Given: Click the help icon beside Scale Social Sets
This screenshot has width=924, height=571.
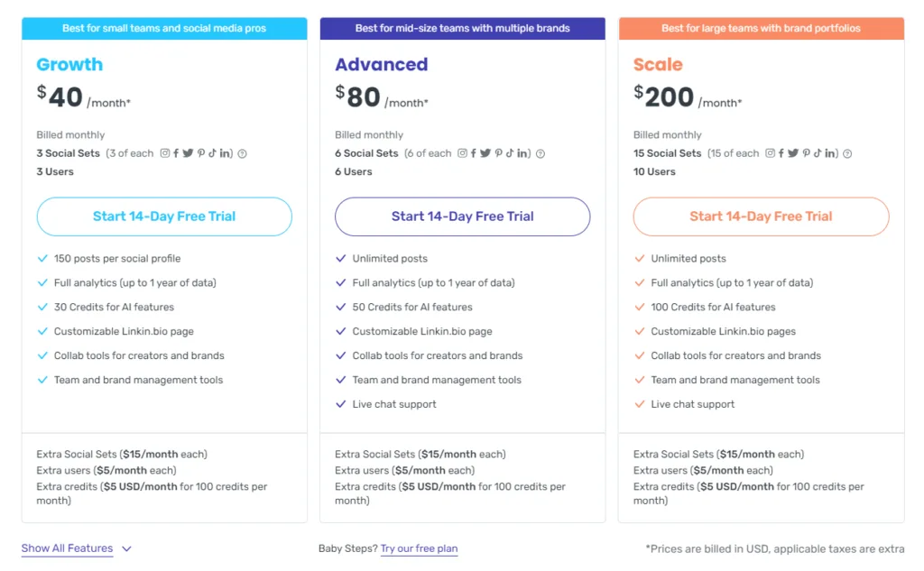Looking at the screenshot, I should point(847,153).
